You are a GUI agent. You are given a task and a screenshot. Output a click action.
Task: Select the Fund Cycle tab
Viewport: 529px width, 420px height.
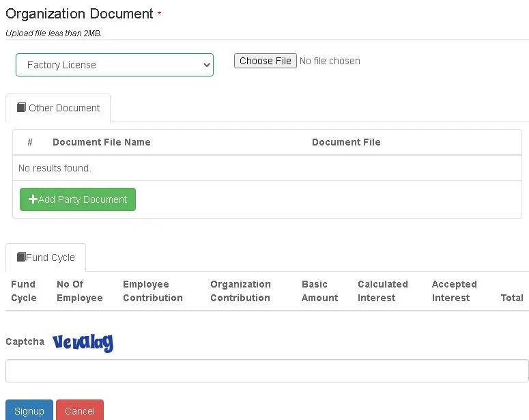tap(46, 257)
